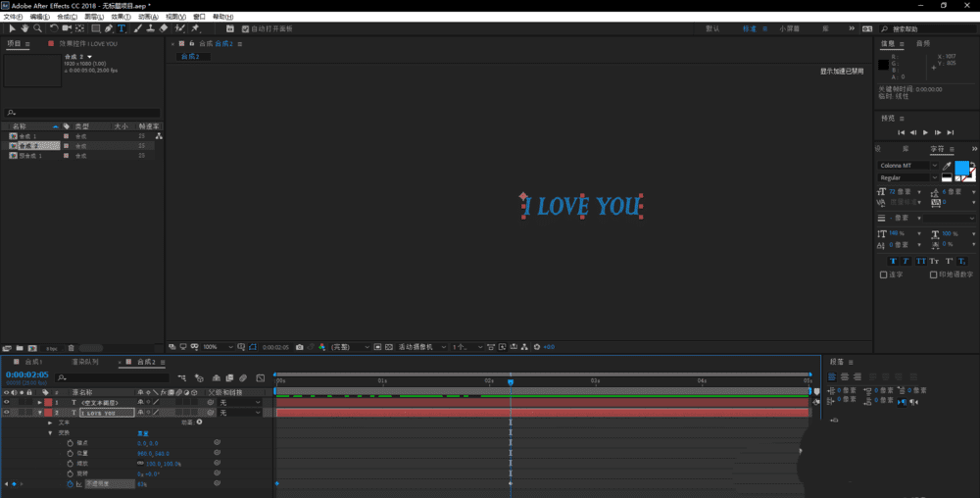Open the viewer magnification 100% dropdown
980x498 pixels.
click(218, 347)
